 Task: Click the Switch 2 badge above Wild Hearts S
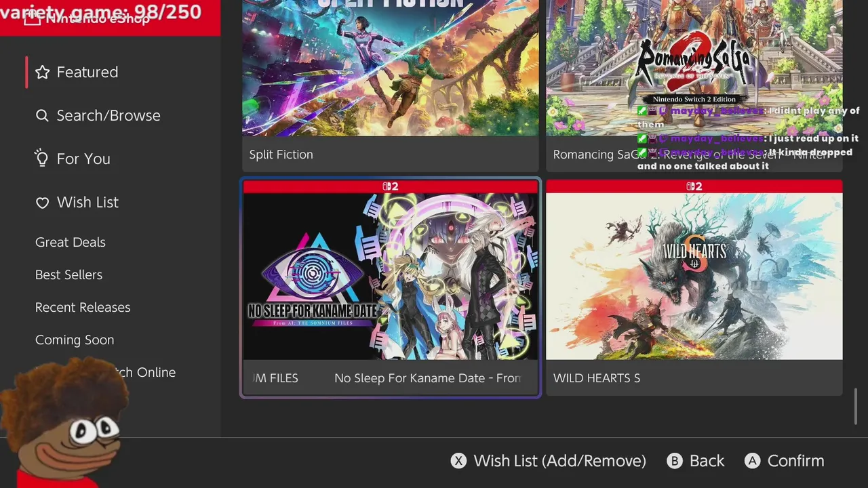click(694, 186)
